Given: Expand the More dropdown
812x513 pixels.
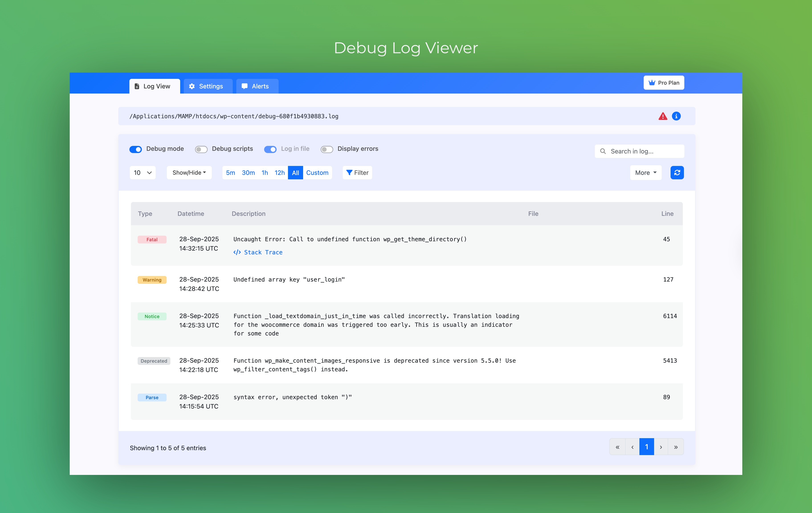Looking at the screenshot, I should [x=645, y=172].
